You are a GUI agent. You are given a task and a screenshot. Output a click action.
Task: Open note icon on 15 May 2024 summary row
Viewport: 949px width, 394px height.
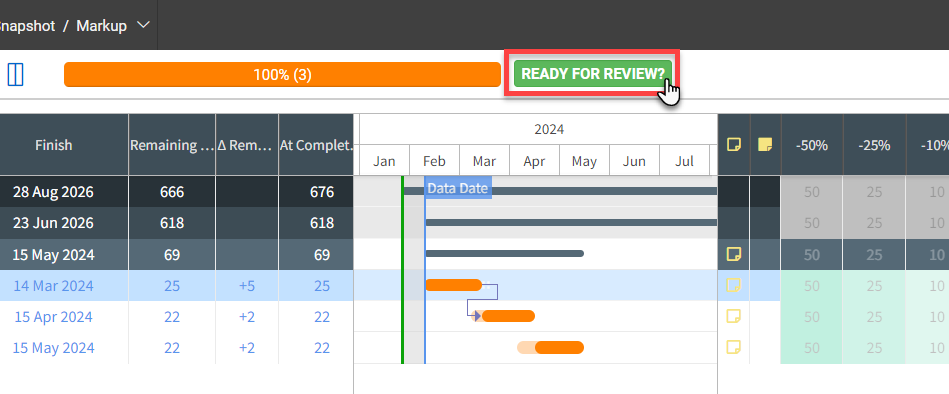click(734, 254)
